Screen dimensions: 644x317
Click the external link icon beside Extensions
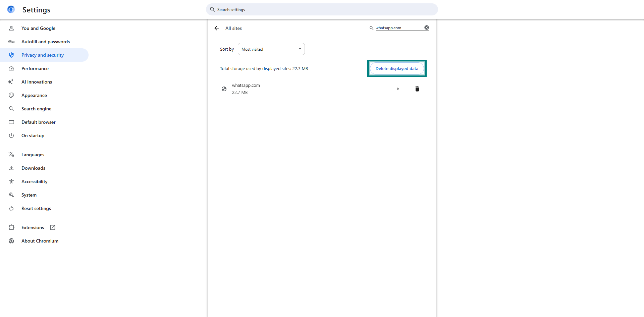point(53,227)
